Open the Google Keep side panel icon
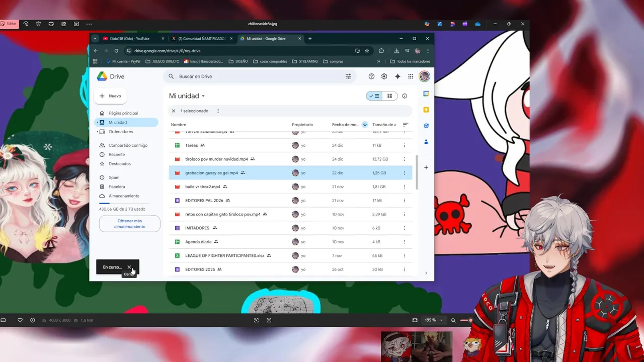Viewport: 644px width, 362px height. (426, 110)
